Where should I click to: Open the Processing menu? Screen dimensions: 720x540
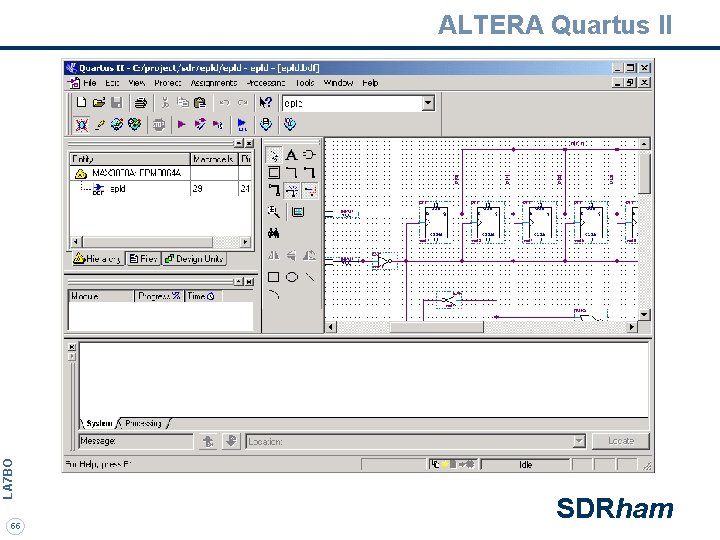click(265, 83)
